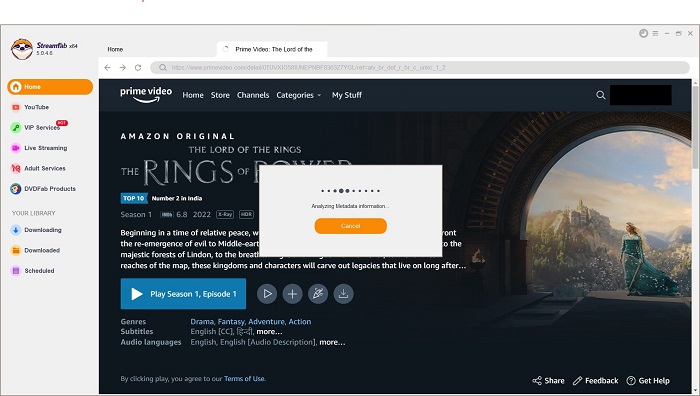
Task: Expand more subtitles list
Action: 269,332
